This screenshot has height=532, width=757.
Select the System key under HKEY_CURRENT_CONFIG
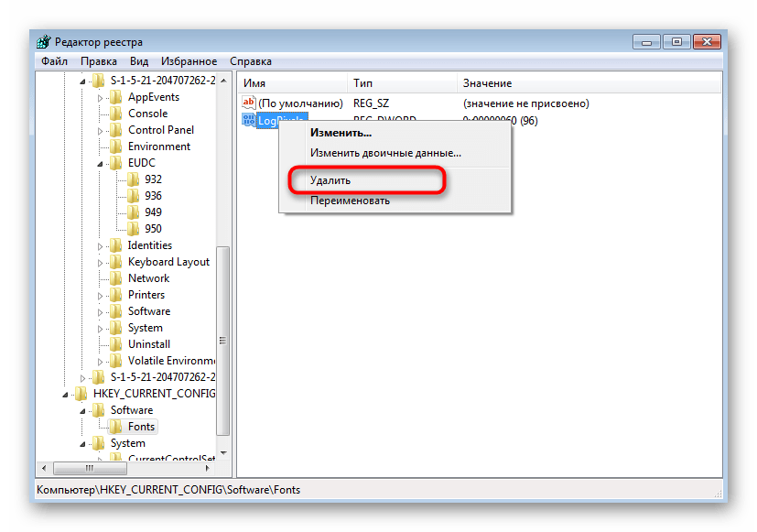pyautogui.click(x=128, y=443)
